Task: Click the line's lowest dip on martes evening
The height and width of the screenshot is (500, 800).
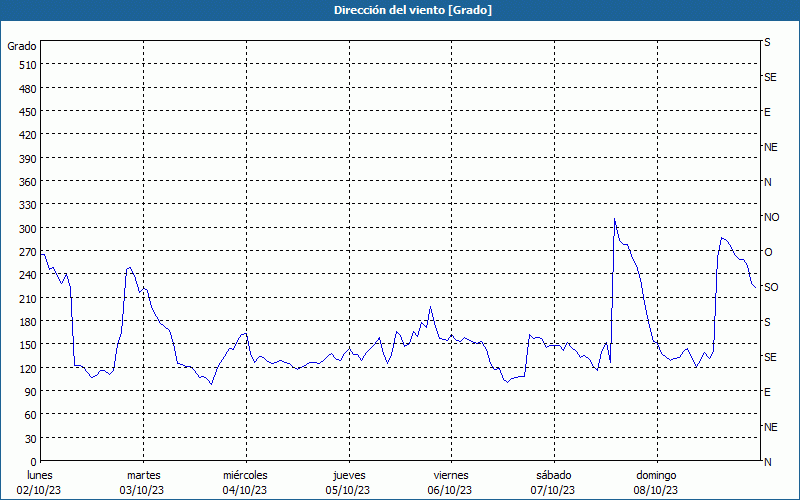Action: [211, 384]
